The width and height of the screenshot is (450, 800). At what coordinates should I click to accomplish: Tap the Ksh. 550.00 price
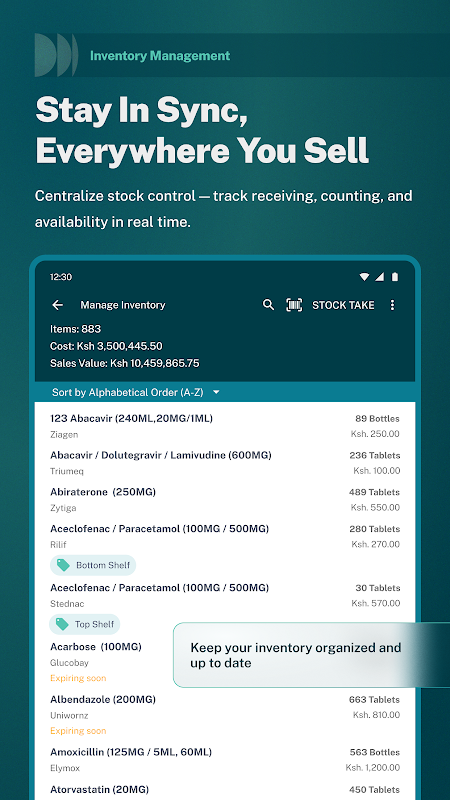click(x=376, y=507)
